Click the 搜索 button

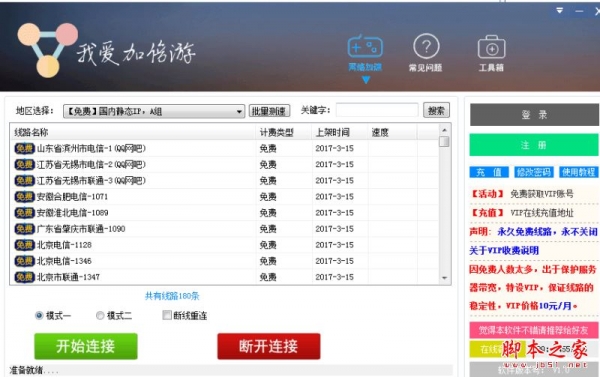(436, 110)
